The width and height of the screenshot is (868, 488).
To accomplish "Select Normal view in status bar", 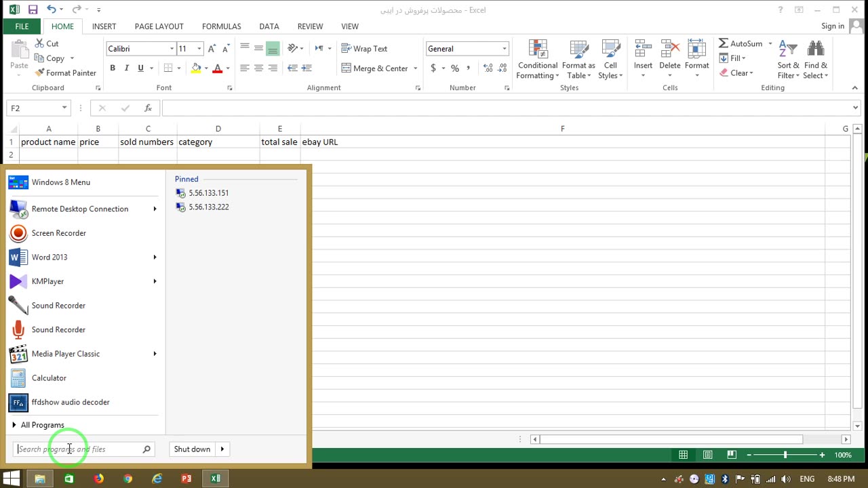I will pos(684,455).
